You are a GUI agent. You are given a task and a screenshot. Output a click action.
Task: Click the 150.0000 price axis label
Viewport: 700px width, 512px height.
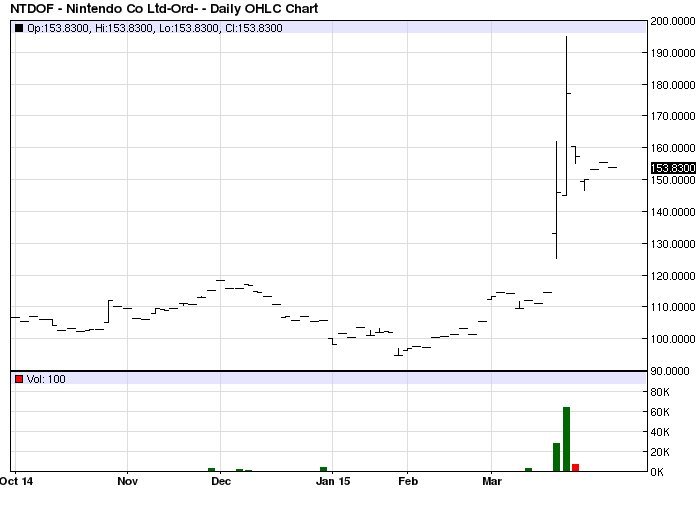click(x=673, y=180)
